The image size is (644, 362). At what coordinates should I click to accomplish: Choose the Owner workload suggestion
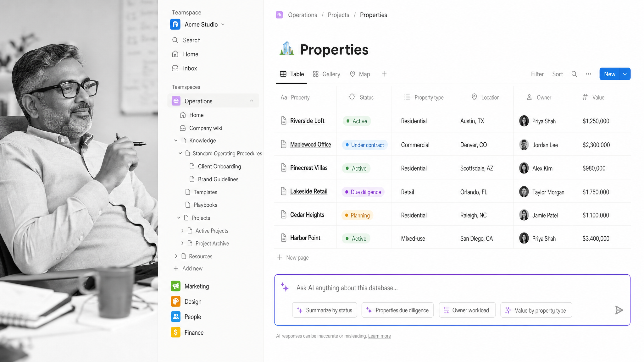click(467, 310)
